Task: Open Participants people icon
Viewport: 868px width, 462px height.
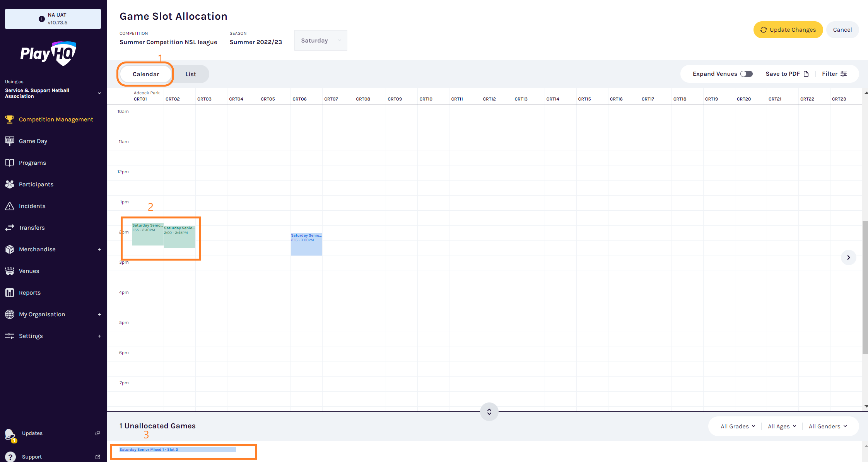Action: click(x=10, y=184)
